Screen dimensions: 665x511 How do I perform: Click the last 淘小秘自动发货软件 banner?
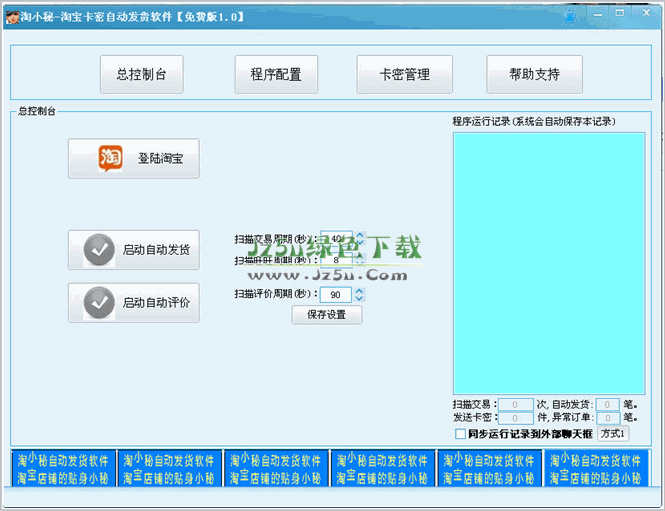pyautogui.click(x=596, y=469)
